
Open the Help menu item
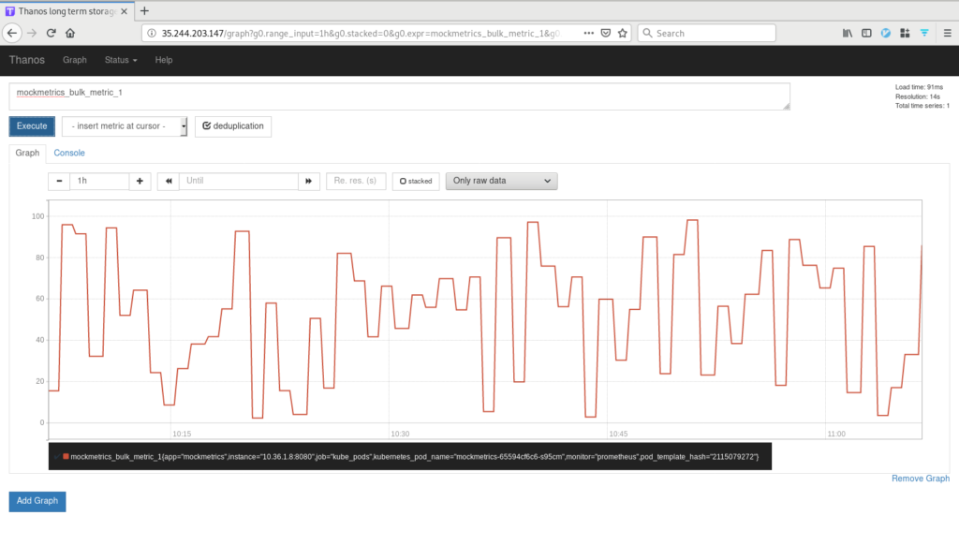pos(163,60)
